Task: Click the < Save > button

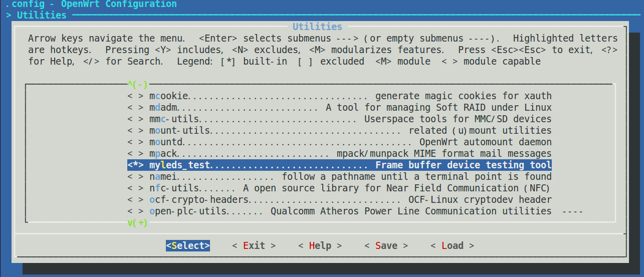Action: (x=386, y=245)
